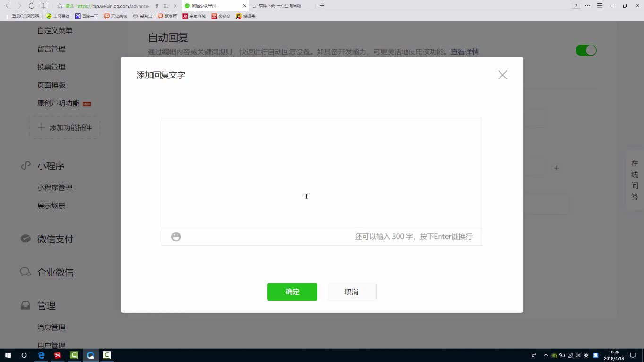Click the emoji picker smiley icon
This screenshot has width=644, height=362.
(x=176, y=236)
